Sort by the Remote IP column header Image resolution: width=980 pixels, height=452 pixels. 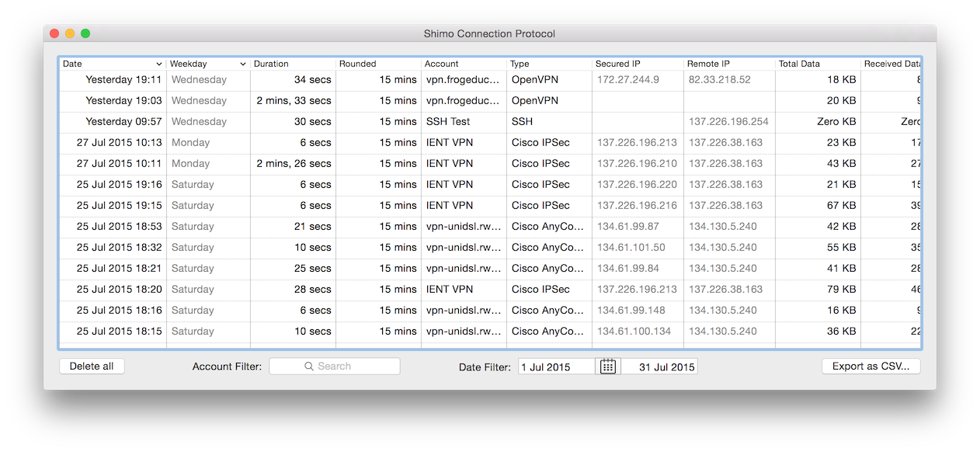[x=729, y=64]
